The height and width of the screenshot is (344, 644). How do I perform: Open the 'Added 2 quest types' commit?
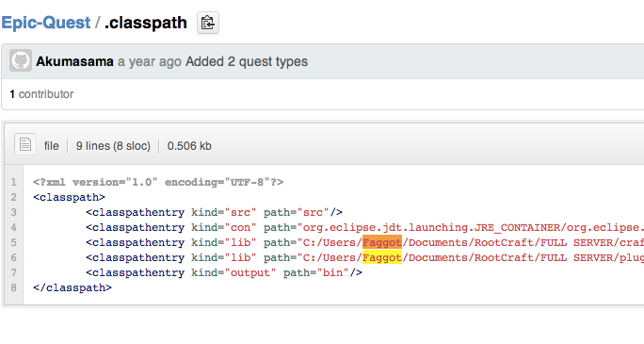(x=247, y=61)
